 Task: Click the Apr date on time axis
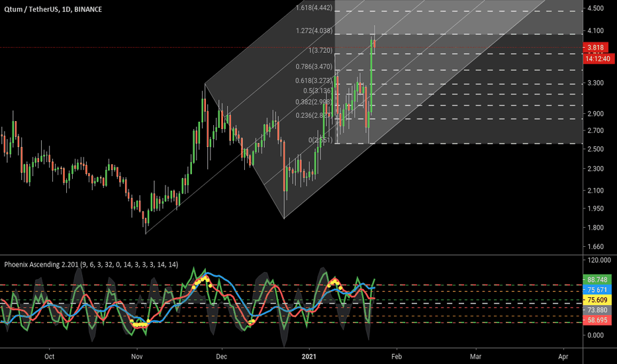(563, 357)
